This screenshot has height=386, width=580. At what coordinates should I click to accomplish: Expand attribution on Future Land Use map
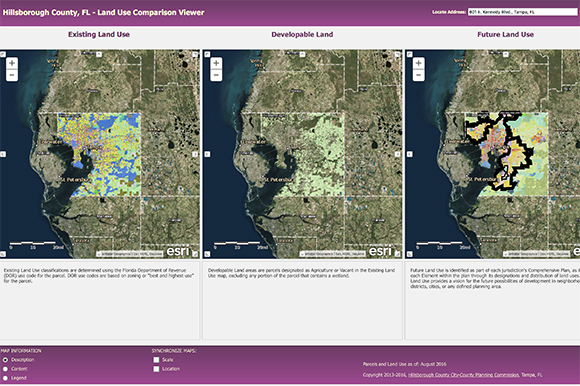(x=505, y=254)
